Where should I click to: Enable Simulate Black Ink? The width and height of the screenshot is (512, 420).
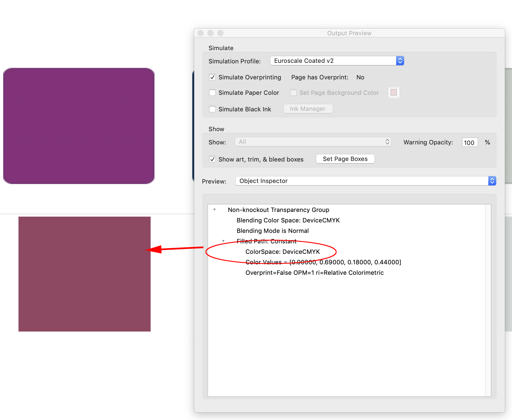click(x=212, y=109)
